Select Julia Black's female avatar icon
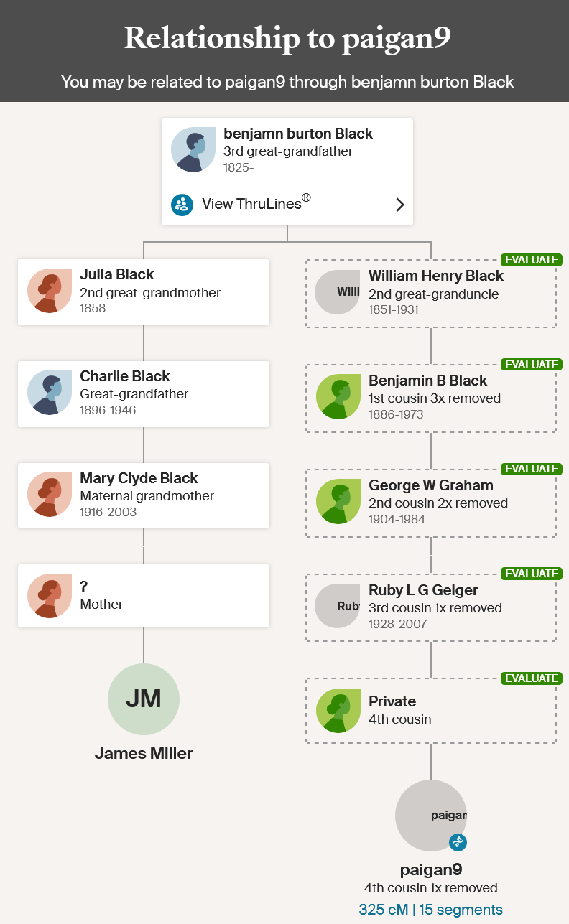 point(50,291)
